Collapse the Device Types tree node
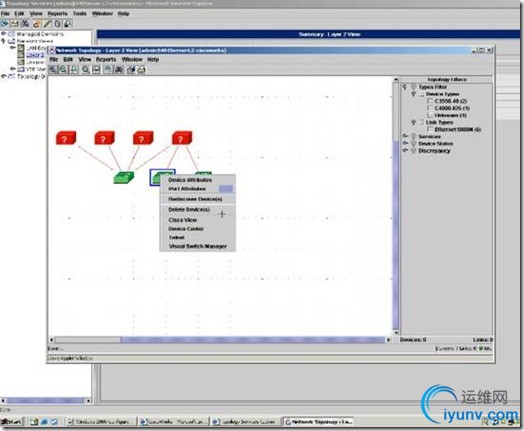Image resolution: width=524 pixels, height=431 pixels. 414,94
